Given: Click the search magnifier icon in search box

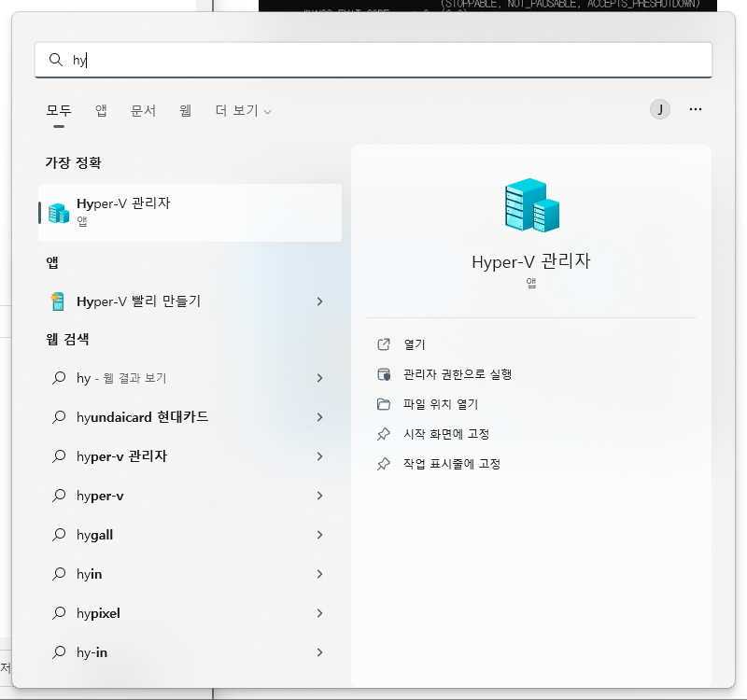Looking at the screenshot, I should click(x=56, y=60).
